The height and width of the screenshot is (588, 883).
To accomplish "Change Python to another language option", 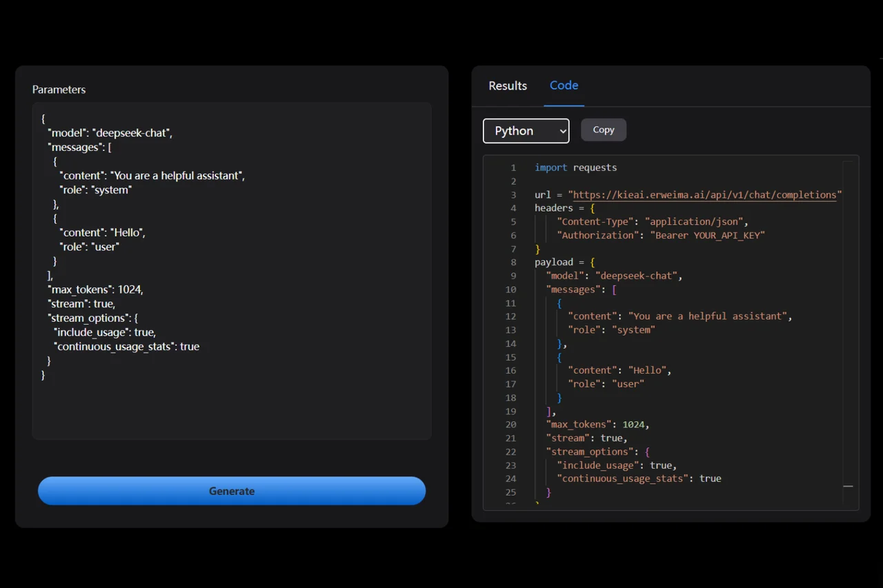I will tap(526, 131).
